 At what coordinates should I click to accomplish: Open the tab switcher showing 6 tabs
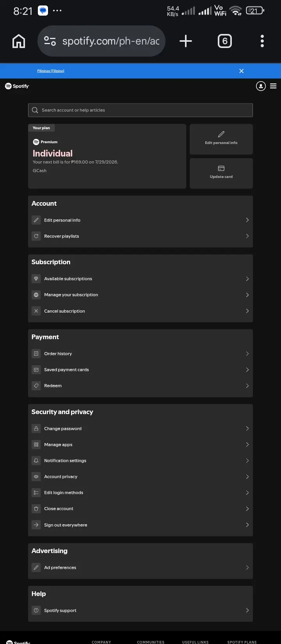pyautogui.click(x=224, y=41)
